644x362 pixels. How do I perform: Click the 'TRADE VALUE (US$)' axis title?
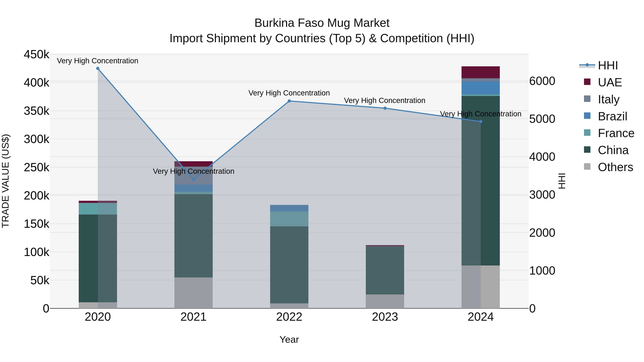coord(6,181)
